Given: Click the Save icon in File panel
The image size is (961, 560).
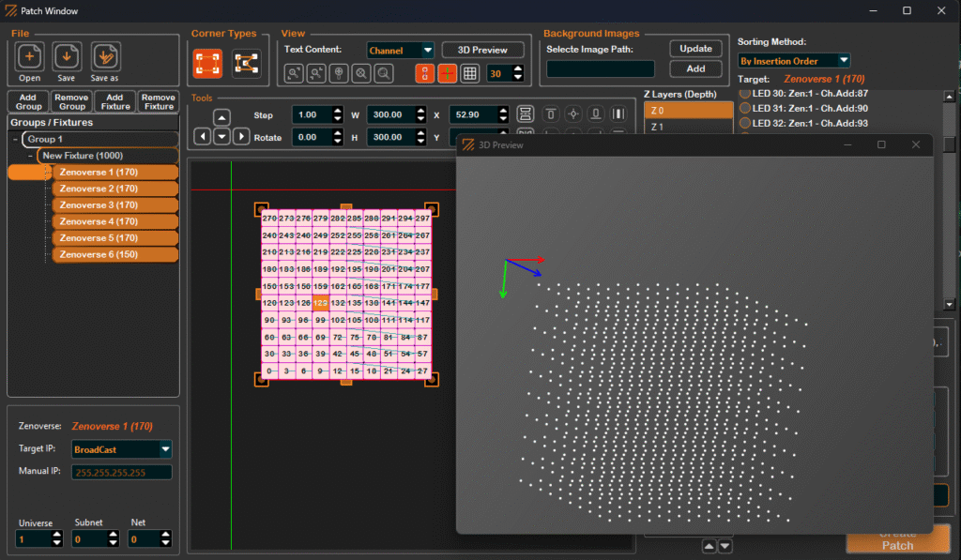Looking at the screenshot, I should point(66,58).
